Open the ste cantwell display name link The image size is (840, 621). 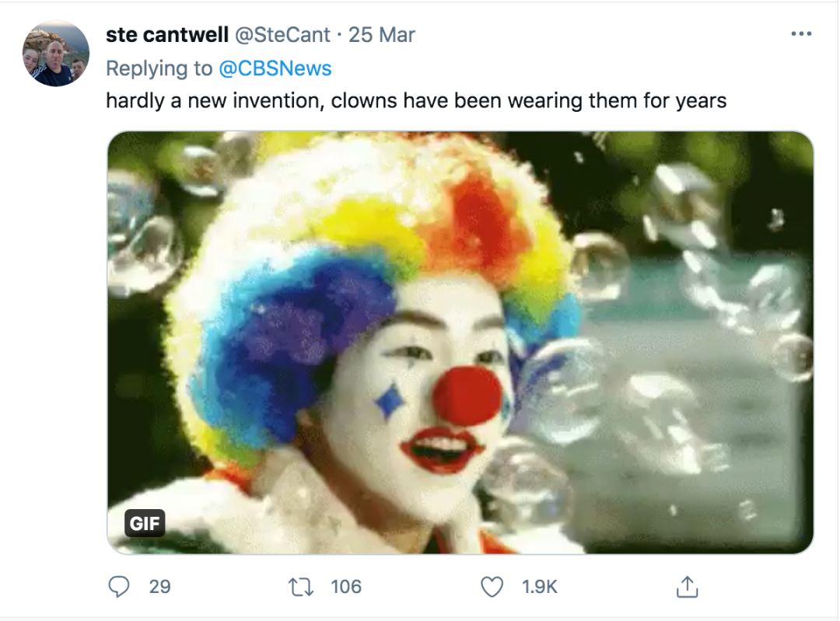[x=167, y=35]
